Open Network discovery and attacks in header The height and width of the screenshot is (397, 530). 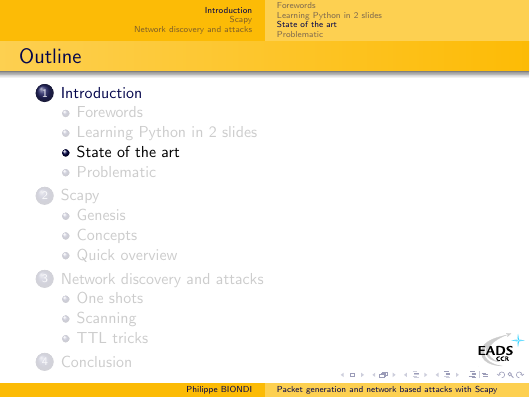click(x=193, y=29)
